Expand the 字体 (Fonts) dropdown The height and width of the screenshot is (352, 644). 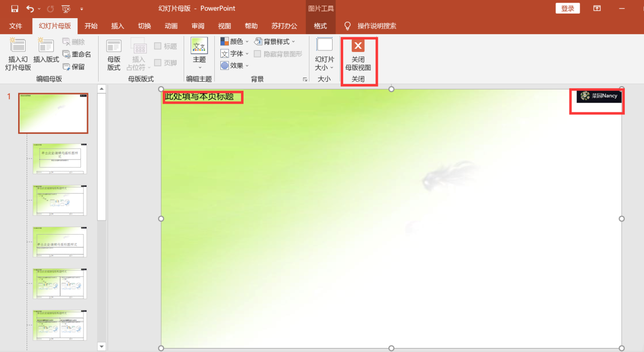click(x=247, y=53)
